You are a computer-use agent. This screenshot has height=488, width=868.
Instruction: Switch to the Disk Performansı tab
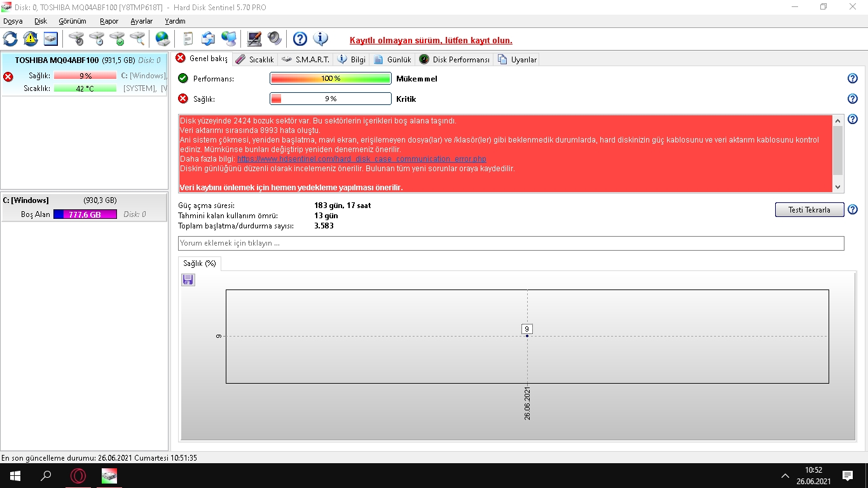pos(454,59)
